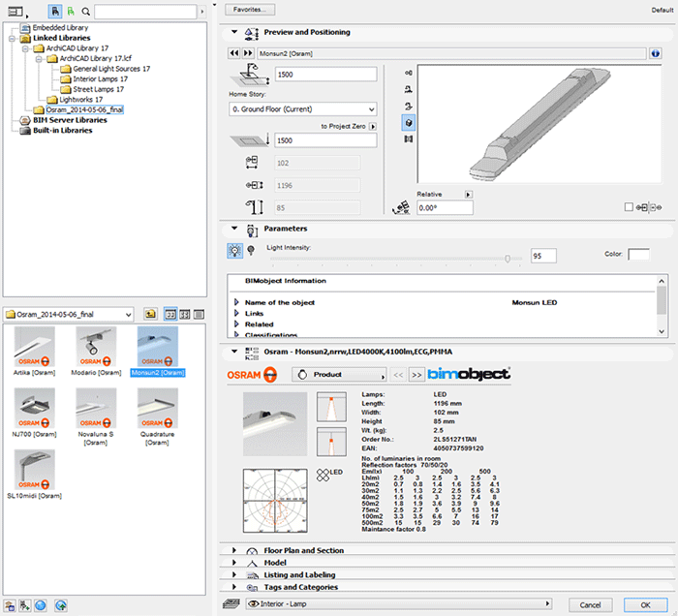Screen dimensions: 678x616
Task: Expand the Floor Plan and Section panel
Action: click(x=234, y=550)
